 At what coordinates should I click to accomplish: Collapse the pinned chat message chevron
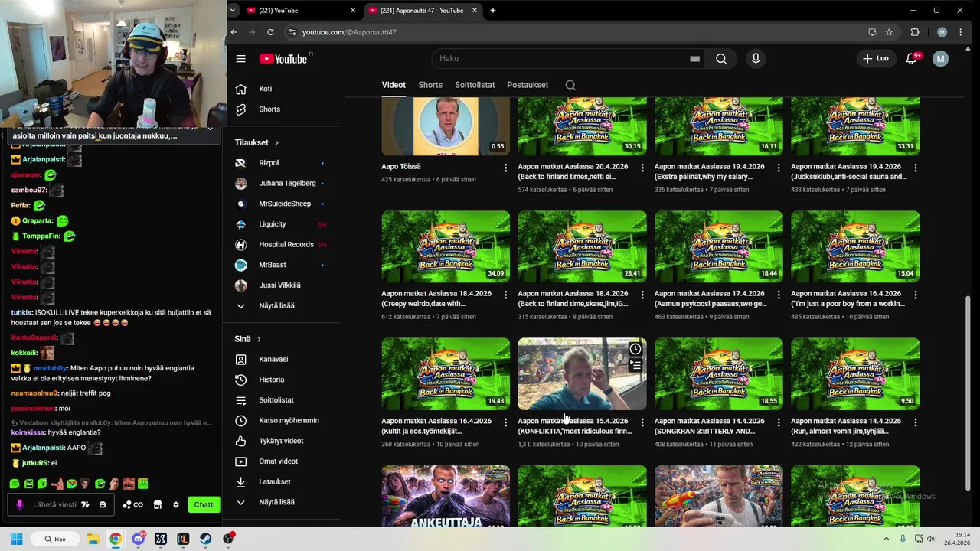click(210, 129)
